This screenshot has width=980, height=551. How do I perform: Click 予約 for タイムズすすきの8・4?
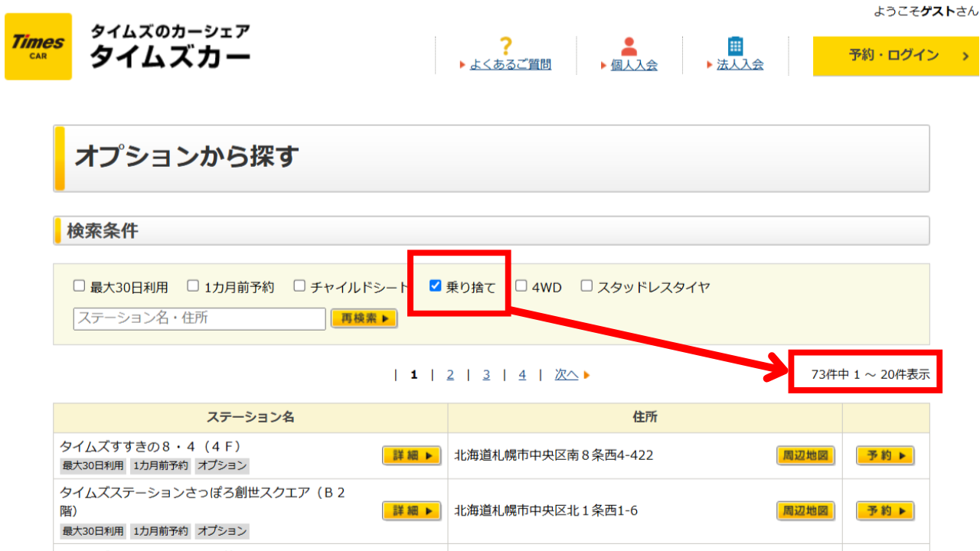point(885,456)
